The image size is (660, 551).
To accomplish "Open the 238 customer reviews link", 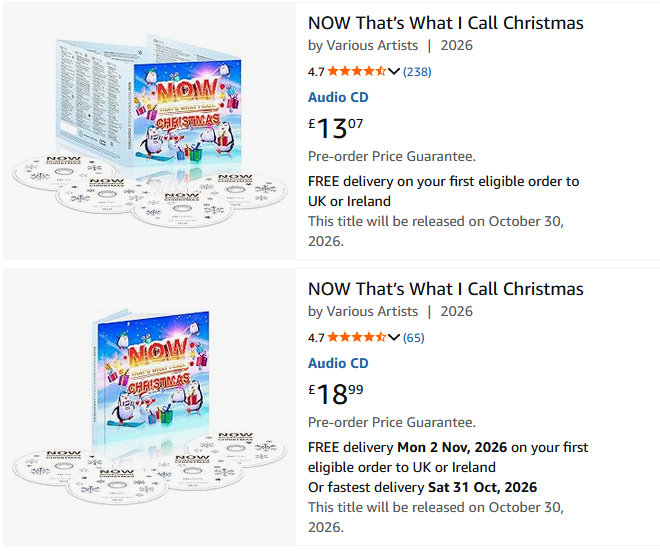I will click(x=417, y=71).
